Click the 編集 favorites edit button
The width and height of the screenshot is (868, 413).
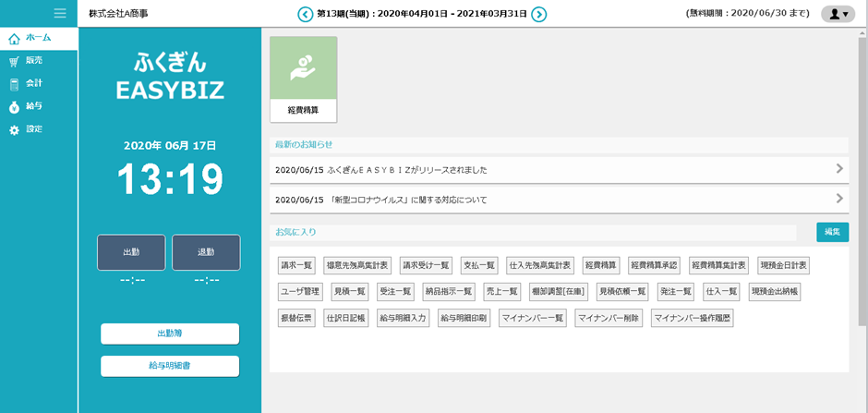pos(832,232)
